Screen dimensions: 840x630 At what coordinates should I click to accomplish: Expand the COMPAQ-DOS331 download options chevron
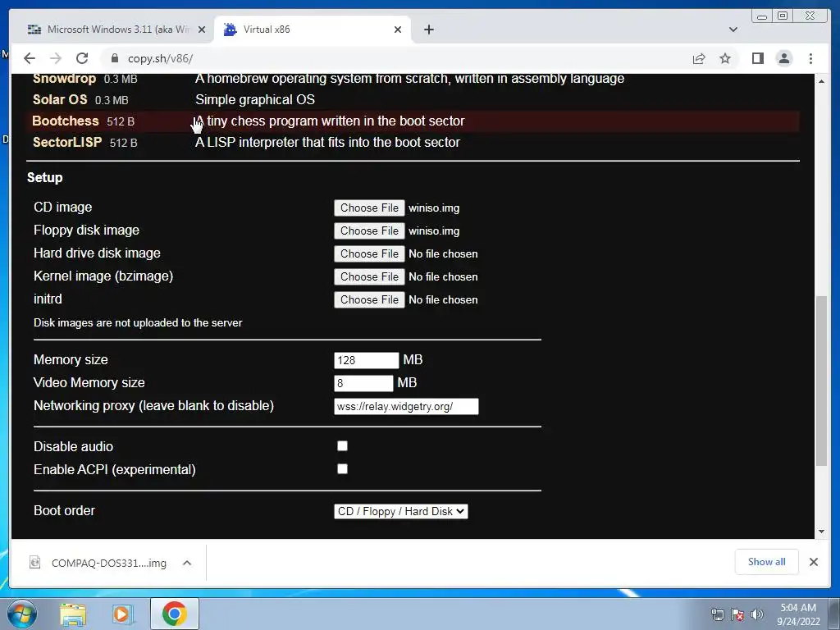pyautogui.click(x=187, y=563)
